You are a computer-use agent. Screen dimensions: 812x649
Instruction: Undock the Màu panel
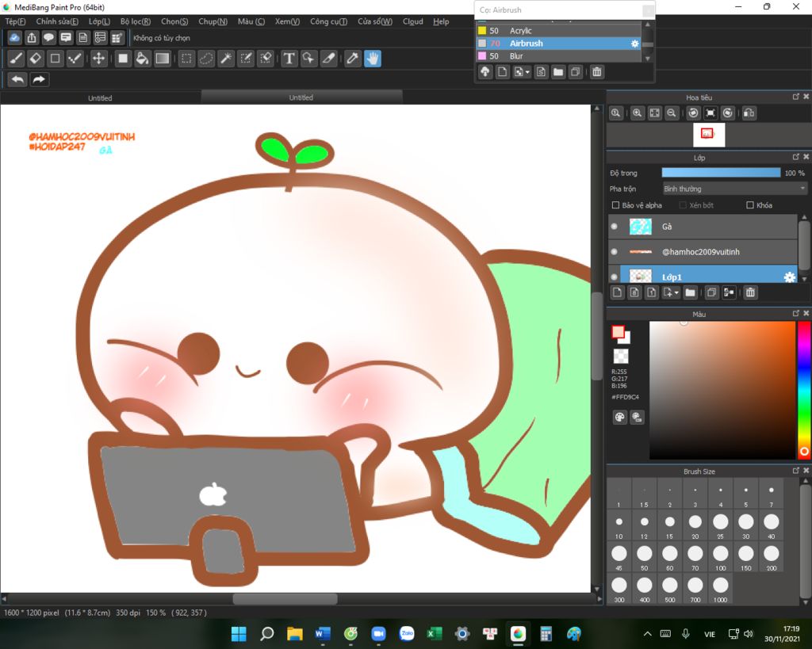(x=796, y=313)
